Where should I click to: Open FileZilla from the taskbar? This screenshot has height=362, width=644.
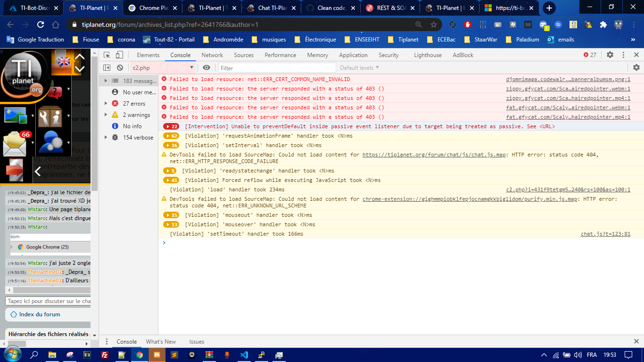click(x=105, y=354)
